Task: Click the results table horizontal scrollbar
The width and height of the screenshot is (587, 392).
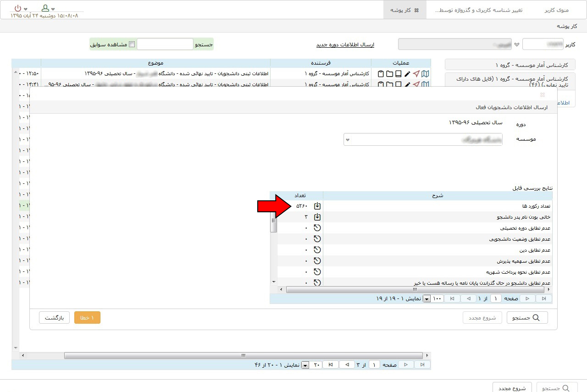Action: coord(415,290)
